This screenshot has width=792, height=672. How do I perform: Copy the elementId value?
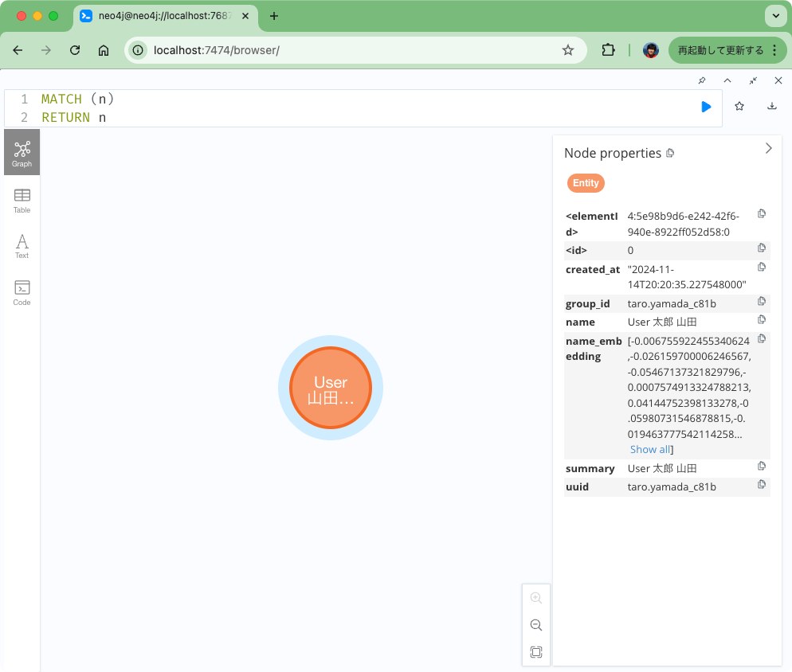[x=762, y=213]
